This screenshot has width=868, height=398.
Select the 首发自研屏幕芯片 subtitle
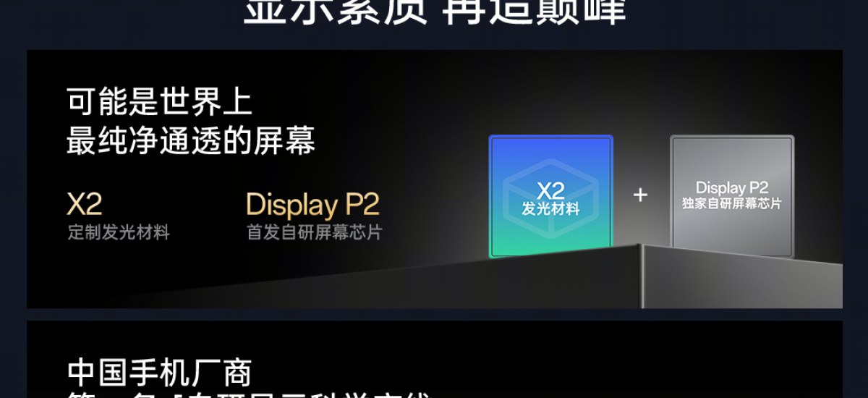coord(314,233)
